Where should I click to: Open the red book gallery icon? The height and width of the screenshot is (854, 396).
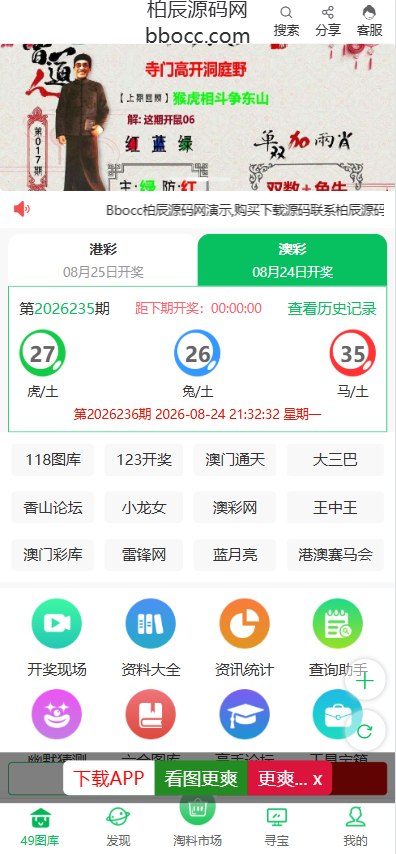click(150, 714)
